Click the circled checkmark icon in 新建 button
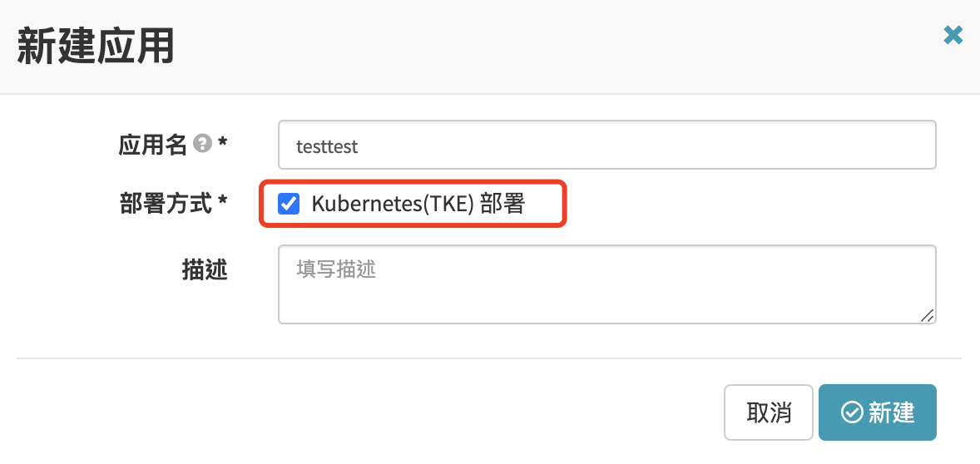 [852, 412]
